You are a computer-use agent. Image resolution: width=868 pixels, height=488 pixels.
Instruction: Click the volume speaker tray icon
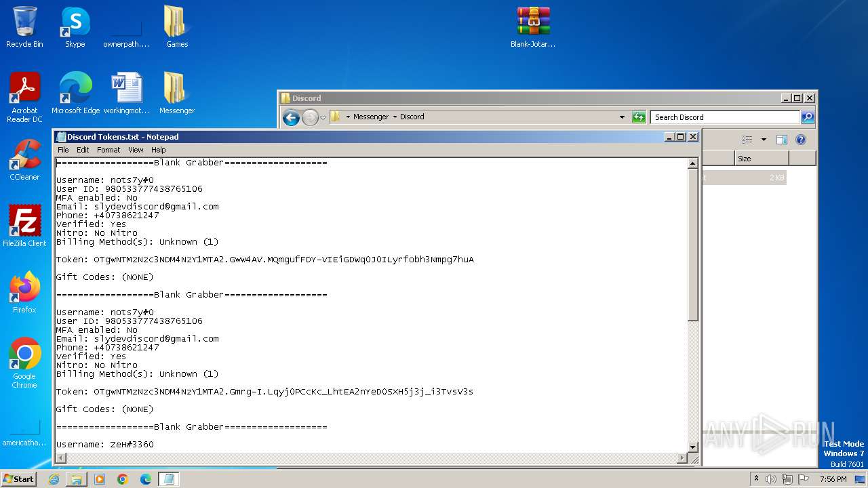(x=771, y=479)
